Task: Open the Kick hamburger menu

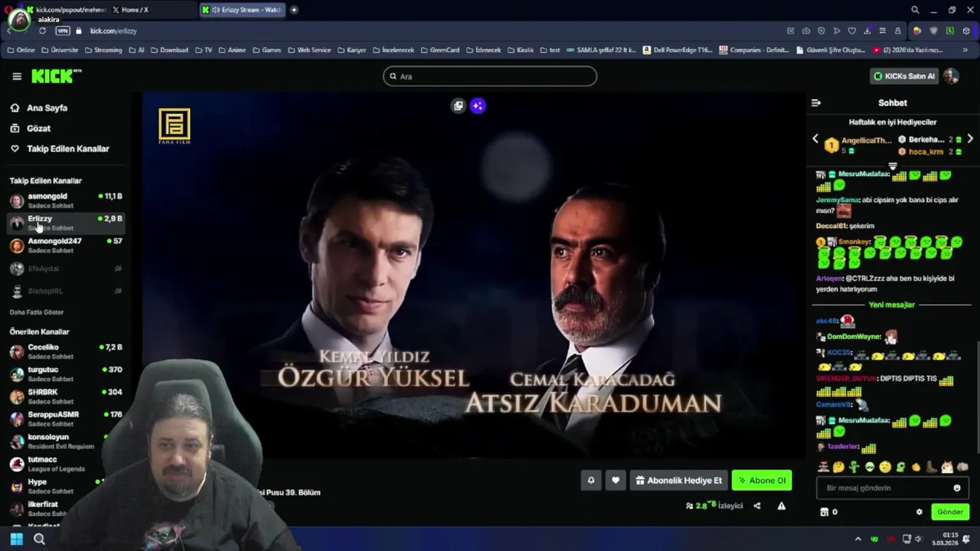Action: (x=17, y=77)
